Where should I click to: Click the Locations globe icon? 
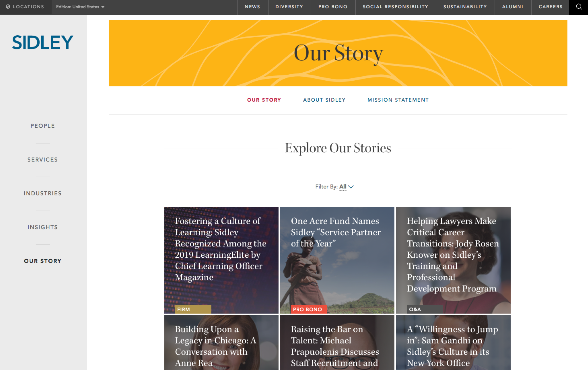click(8, 7)
